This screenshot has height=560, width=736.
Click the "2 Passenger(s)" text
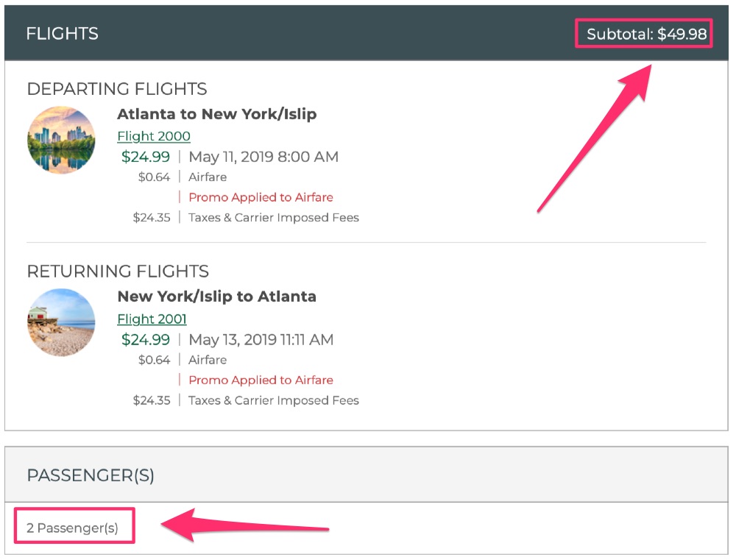72,528
